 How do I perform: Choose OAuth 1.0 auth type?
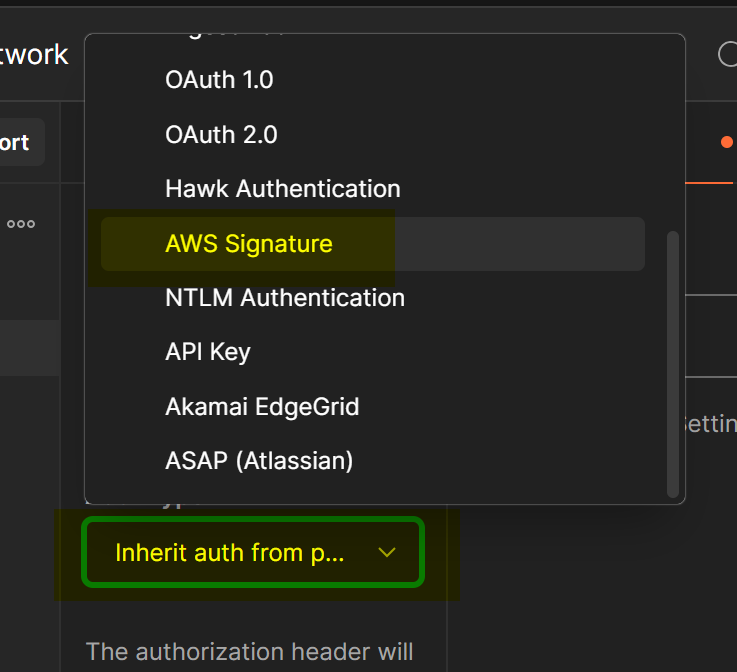[x=219, y=80]
